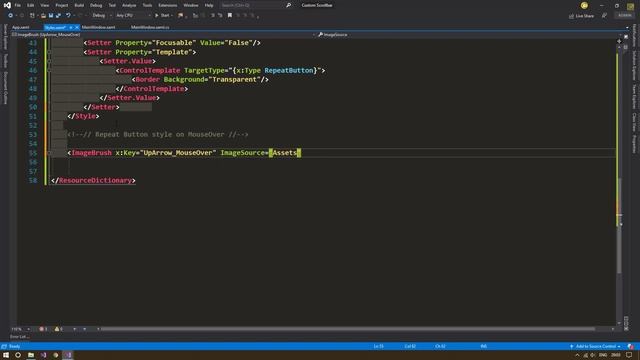Open the Edit menu
This screenshot has height=360, width=640.
coord(31,5)
